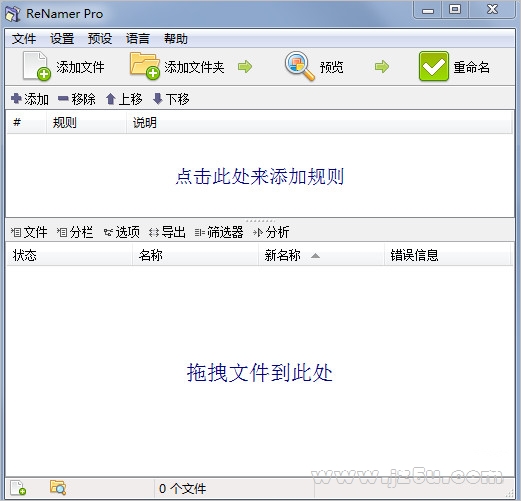The height and width of the screenshot is (501, 521).
Task: Minimize the ReNamer Pro window
Action: [x=428, y=10]
